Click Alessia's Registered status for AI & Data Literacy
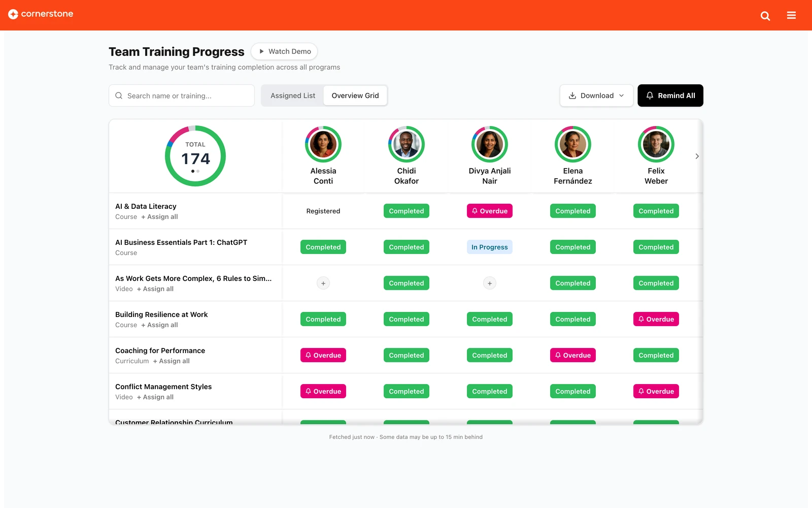This screenshot has width=812, height=508. [x=323, y=211]
